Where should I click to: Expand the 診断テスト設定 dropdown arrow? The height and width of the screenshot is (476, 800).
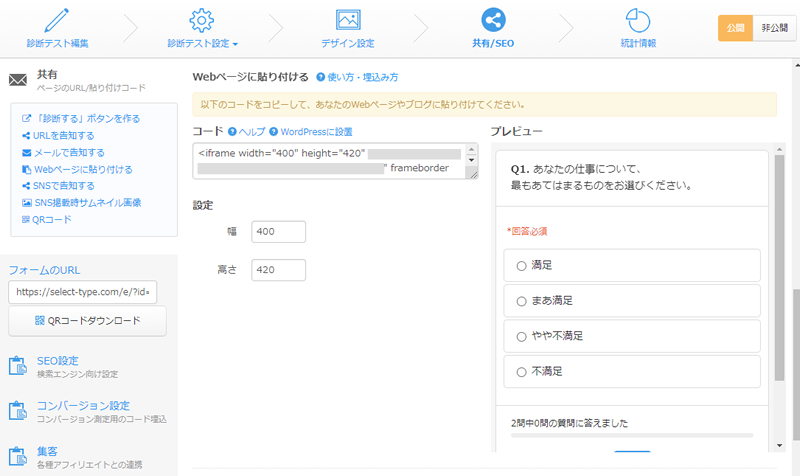[x=235, y=44]
